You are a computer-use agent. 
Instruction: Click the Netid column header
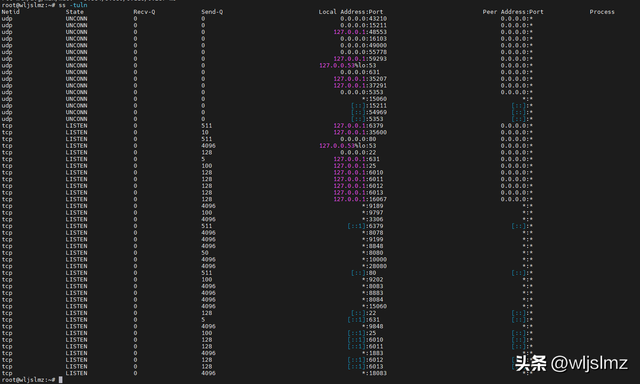point(11,12)
